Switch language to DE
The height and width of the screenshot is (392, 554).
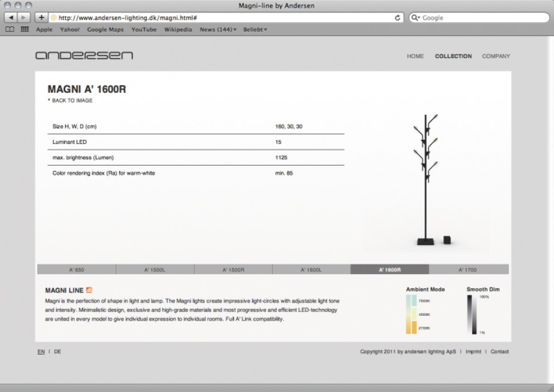coord(58,352)
